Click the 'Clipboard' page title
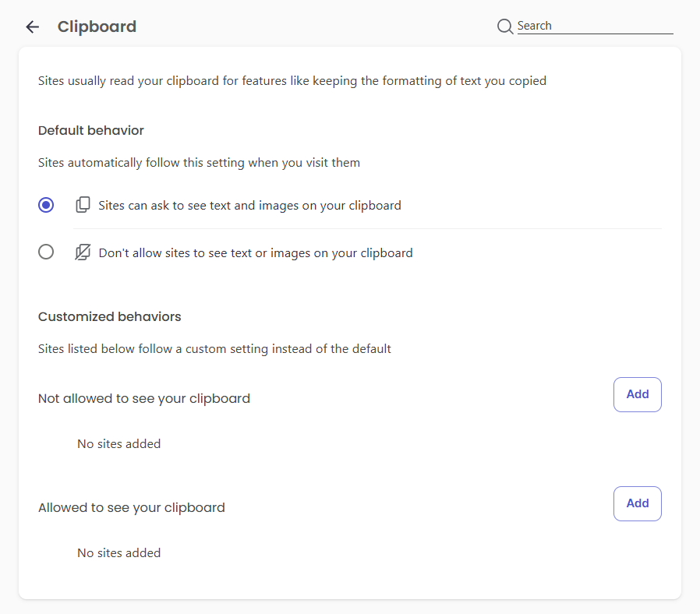 [97, 27]
